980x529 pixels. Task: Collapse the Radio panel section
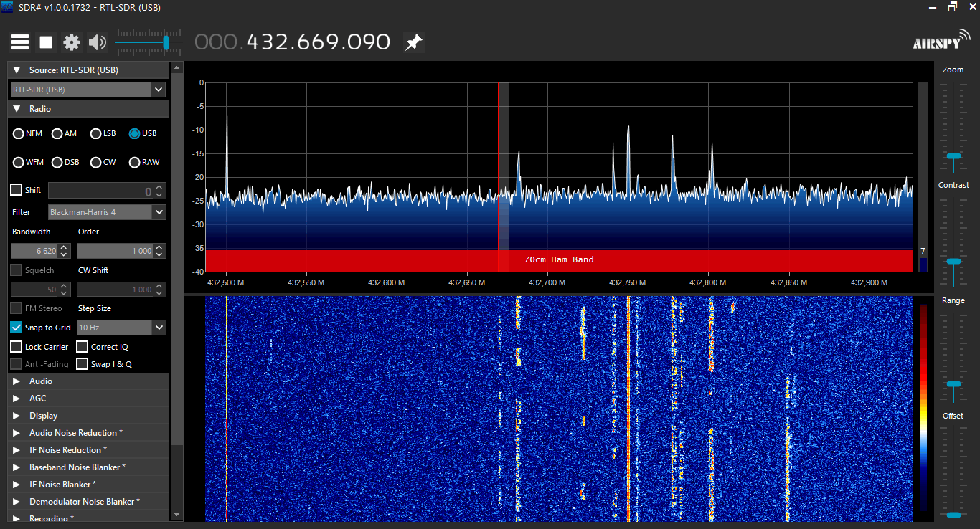click(x=17, y=109)
